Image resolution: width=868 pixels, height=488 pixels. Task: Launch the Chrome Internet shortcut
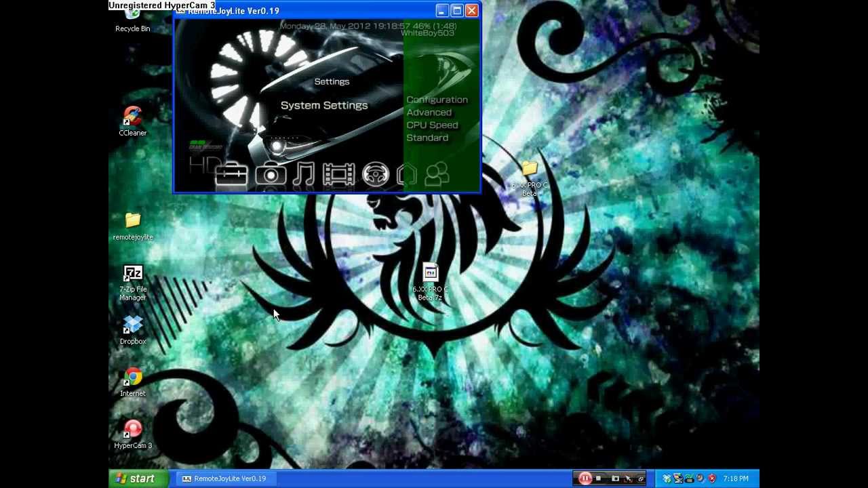(133, 382)
